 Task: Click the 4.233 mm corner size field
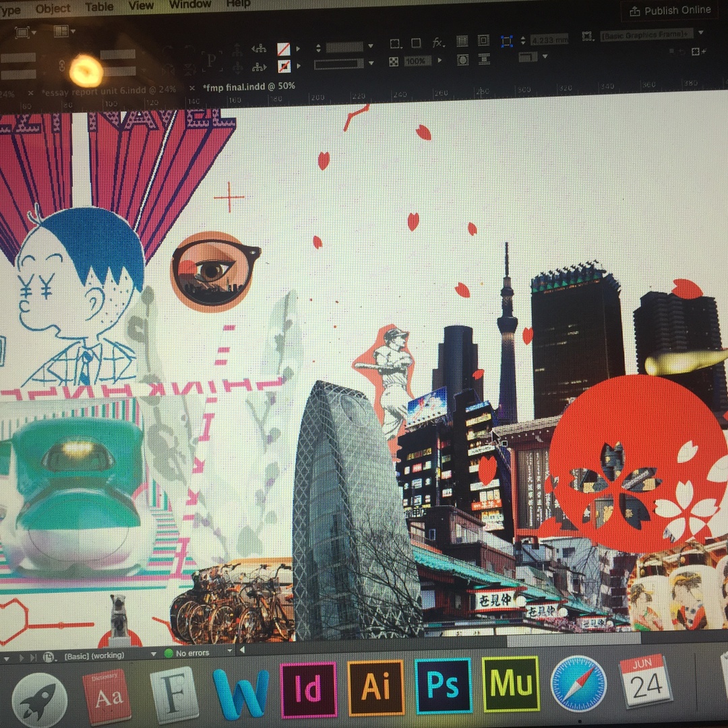pos(549,40)
